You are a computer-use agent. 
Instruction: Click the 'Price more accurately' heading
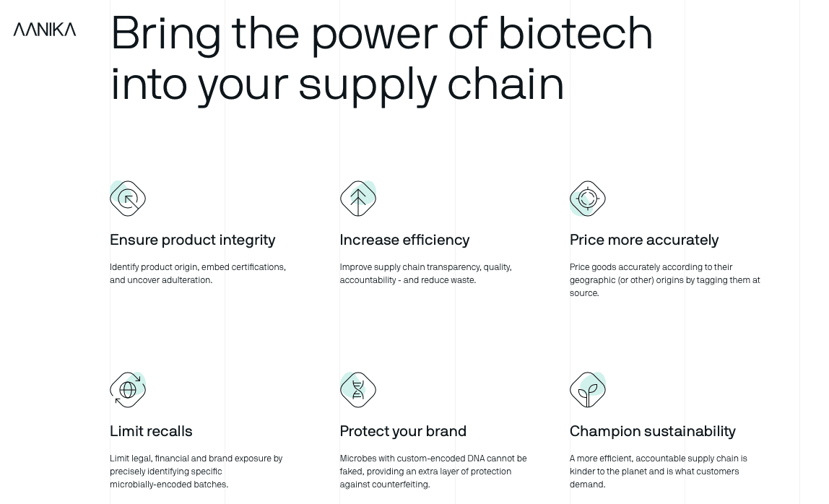(x=644, y=240)
